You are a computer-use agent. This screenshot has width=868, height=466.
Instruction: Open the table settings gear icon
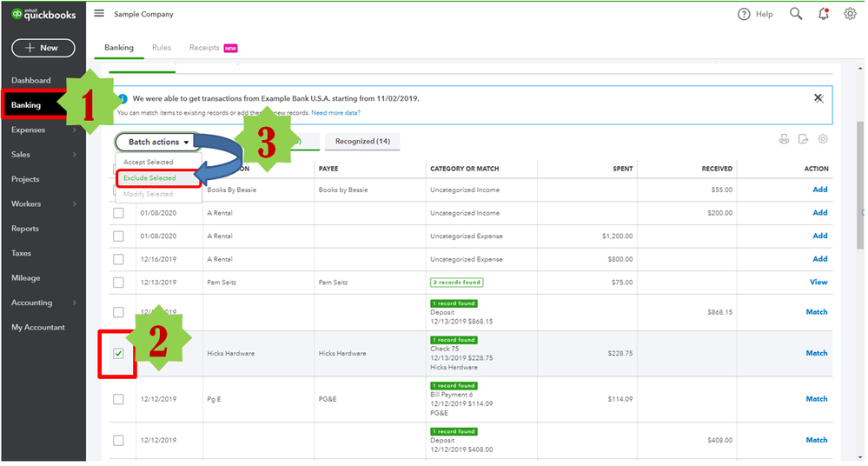click(x=823, y=139)
